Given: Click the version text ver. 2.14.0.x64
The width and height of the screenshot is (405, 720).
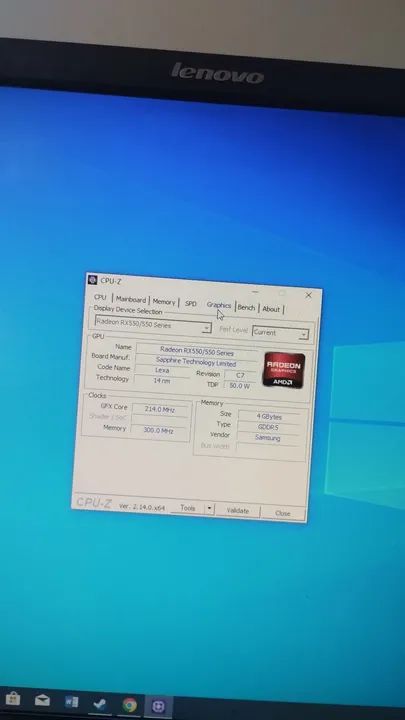Looking at the screenshot, I should click(142, 507).
